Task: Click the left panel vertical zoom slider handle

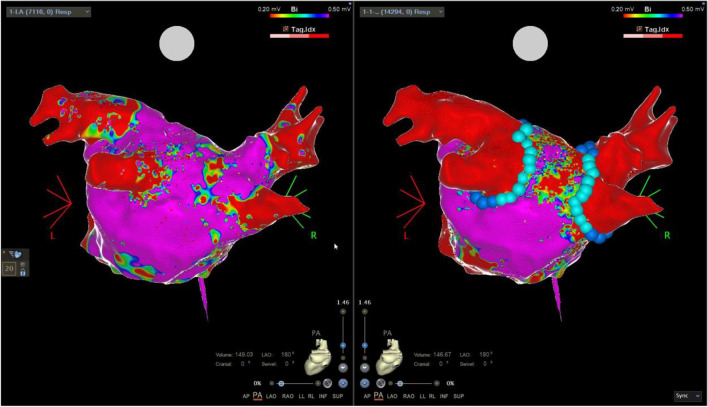Action: [x=343, y=346]
